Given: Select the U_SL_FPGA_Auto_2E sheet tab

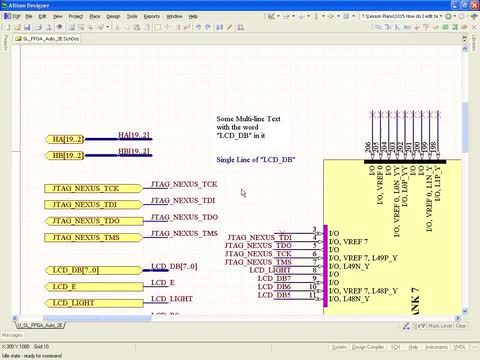Looking at the screenshot, I should click(40, 325).
